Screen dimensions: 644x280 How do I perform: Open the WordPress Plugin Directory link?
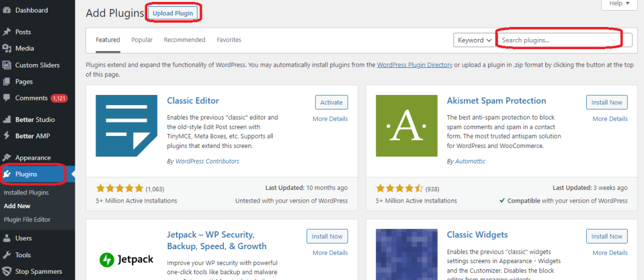coord(415,65)
